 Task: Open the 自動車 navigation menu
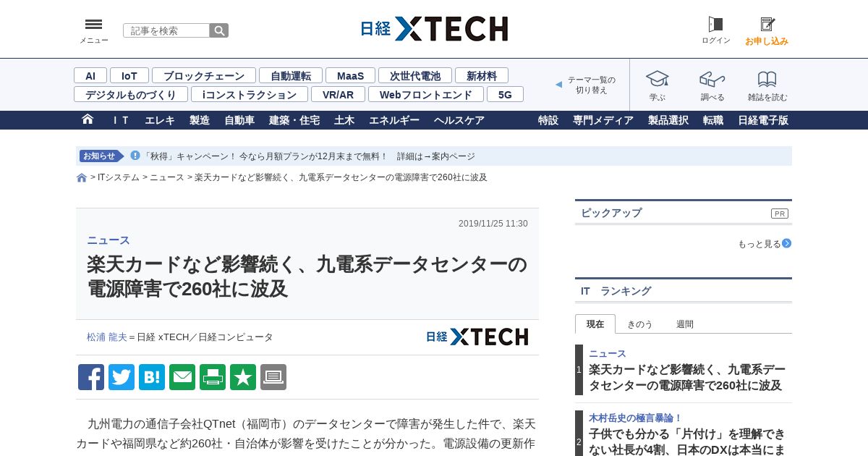(x=239, y=120)
